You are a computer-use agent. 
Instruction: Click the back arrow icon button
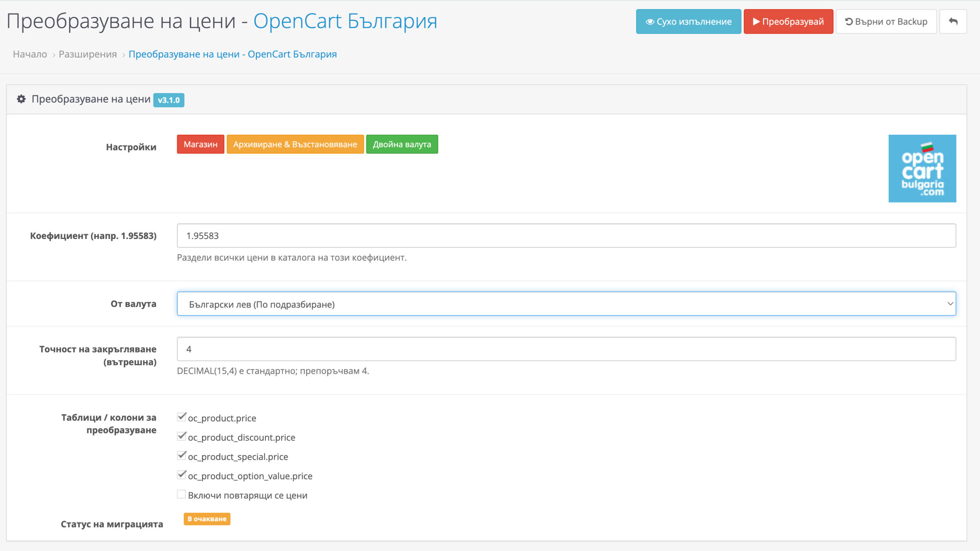coord(953,21)
